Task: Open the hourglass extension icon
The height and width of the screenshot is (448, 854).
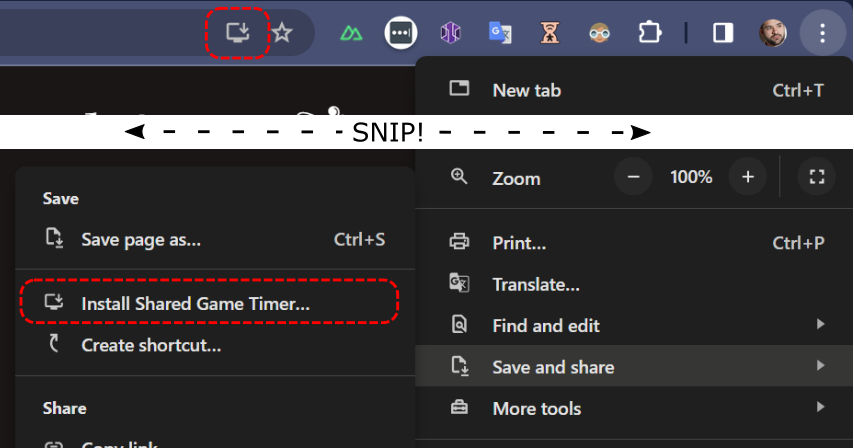Action: point(550,33)
